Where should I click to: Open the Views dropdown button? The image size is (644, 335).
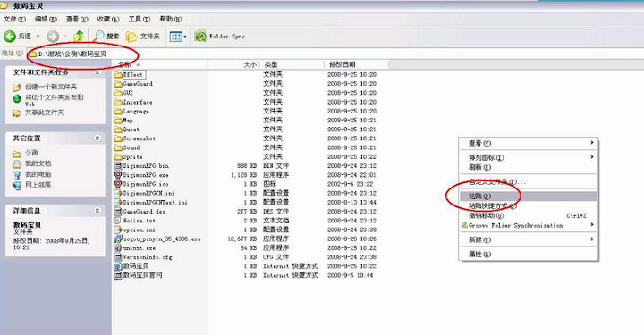point(178,37)
